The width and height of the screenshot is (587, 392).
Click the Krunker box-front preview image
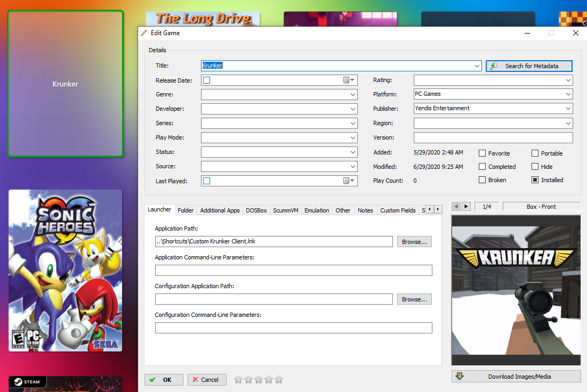pyautogui.click(x=516, y=290)
